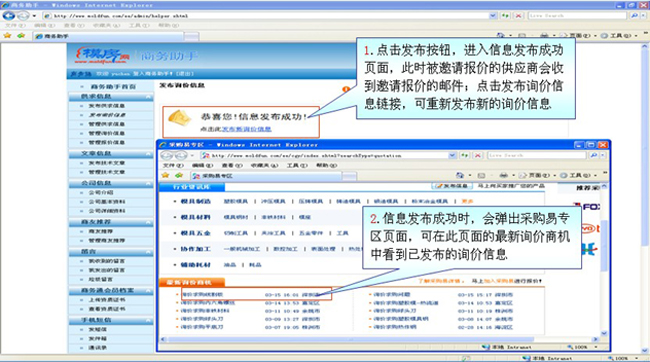This screenshot has height=362, width=650.
Task: Open Favorites Center star in 商务助手 window
Action: pos(7,36)
